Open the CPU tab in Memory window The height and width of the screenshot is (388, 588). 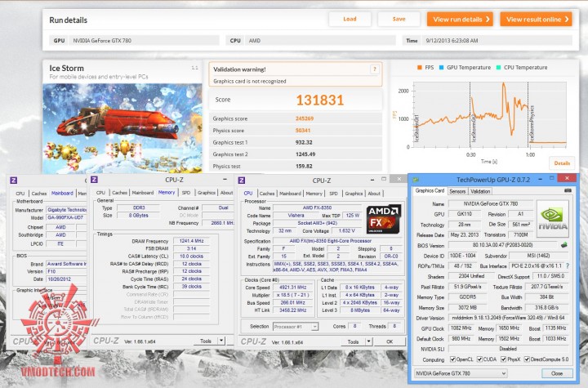[100, 193]
